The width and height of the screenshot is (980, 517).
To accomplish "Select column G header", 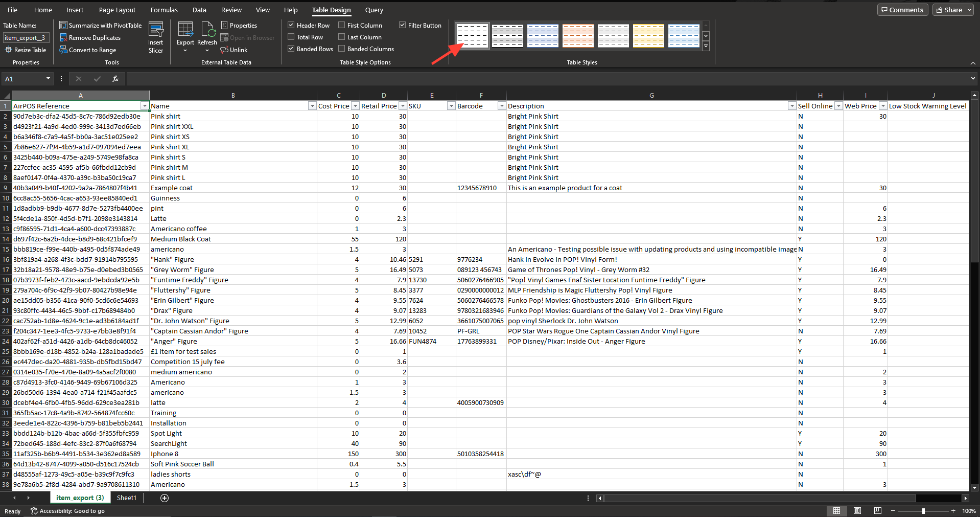I will [651, 95].
